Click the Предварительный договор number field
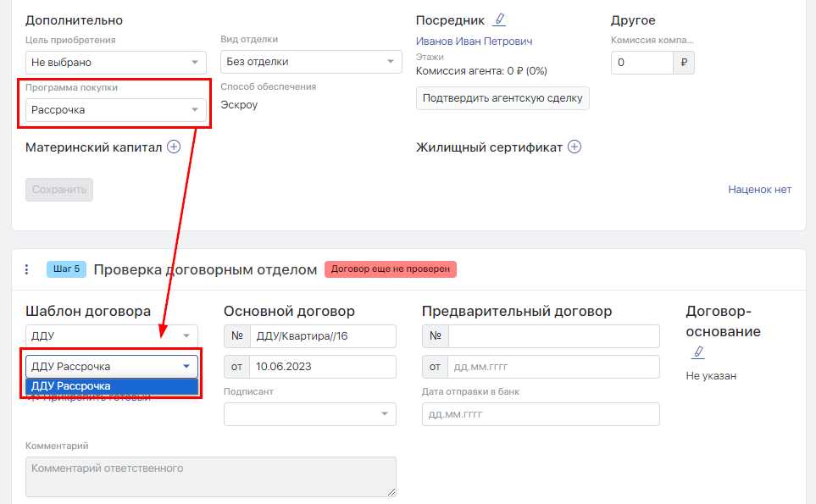 pyautogui.click(x=552, y=336)
